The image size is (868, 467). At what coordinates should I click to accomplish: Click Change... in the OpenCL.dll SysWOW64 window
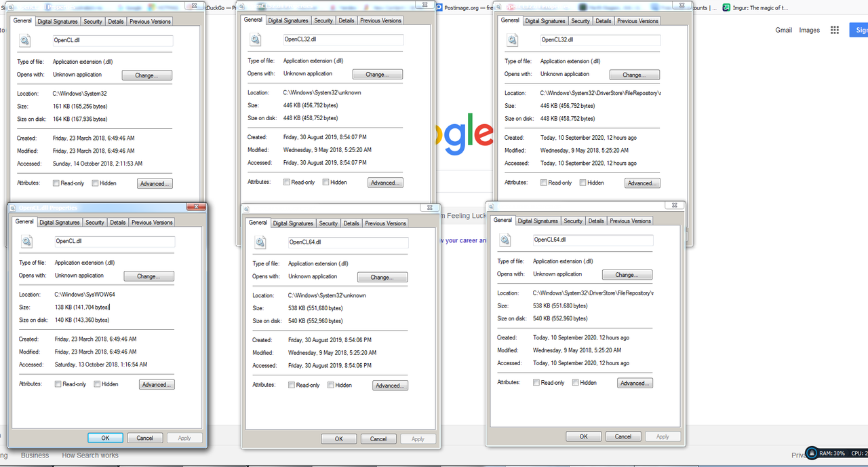tap(149, 276)
